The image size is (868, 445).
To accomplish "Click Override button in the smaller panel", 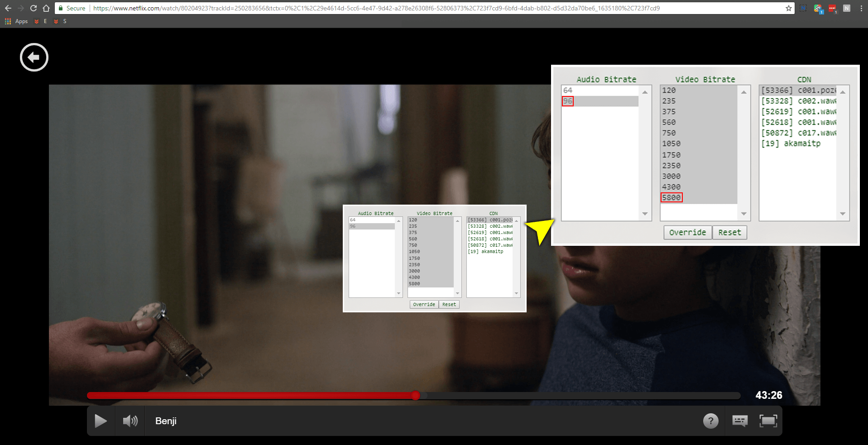I will [x=424, y=305].
